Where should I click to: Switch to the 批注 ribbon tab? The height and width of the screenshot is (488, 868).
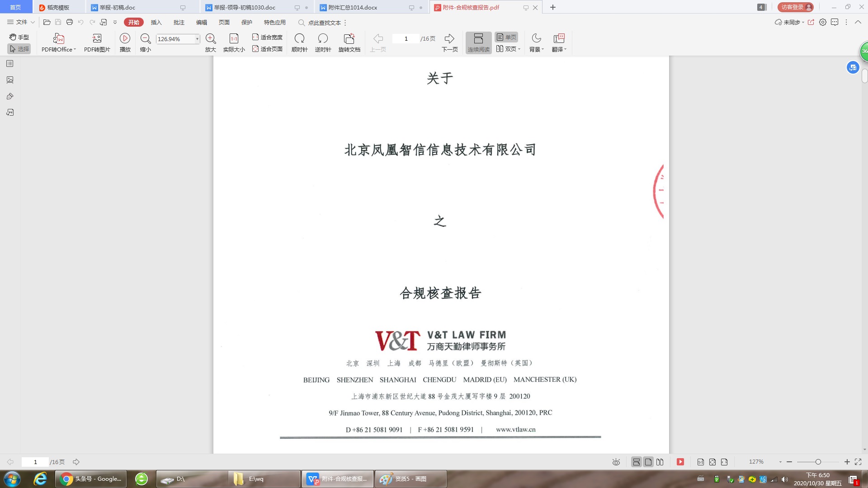179,22
